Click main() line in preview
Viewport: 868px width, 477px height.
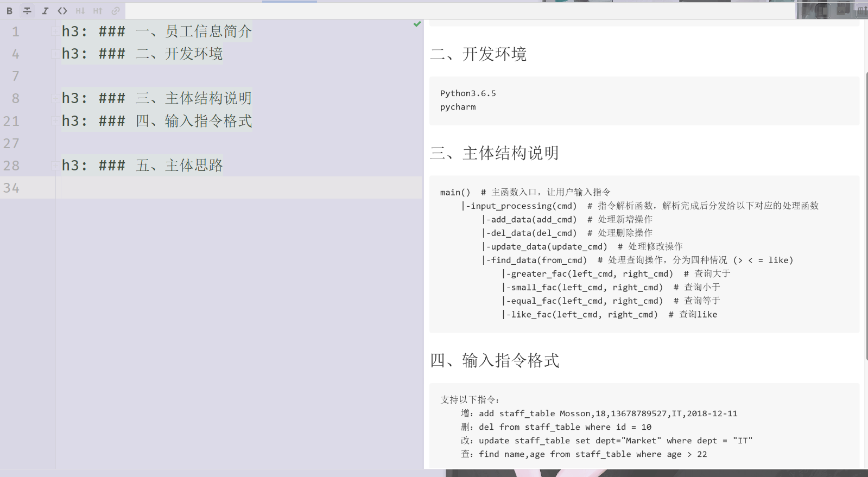(525, 192)
